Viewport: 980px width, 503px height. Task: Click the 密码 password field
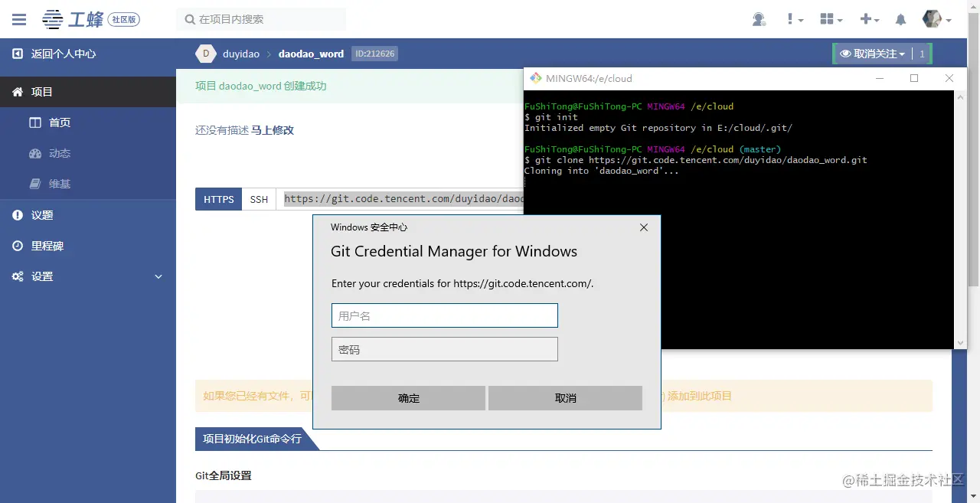[445, 349]
